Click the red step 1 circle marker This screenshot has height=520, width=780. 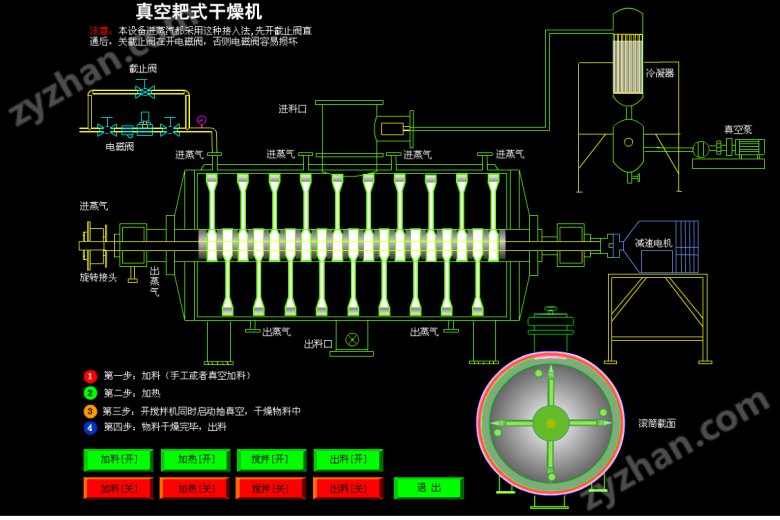click(x=90, y=376)
